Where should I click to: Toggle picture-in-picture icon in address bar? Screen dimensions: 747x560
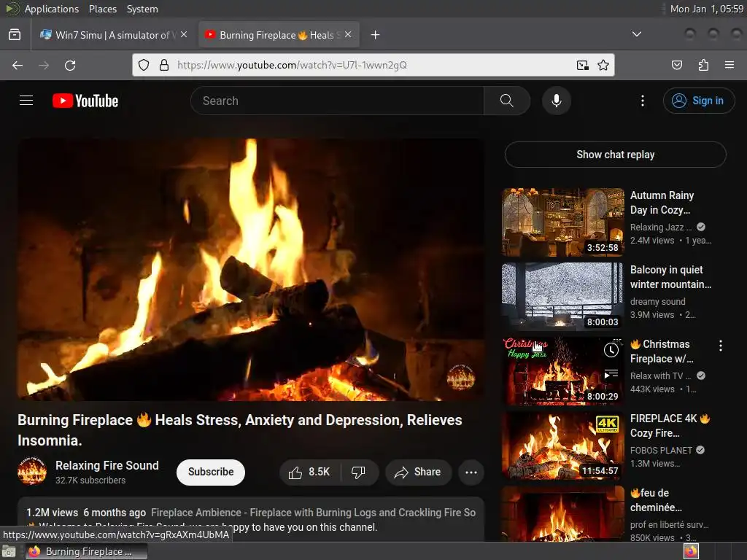coord(583,65)
